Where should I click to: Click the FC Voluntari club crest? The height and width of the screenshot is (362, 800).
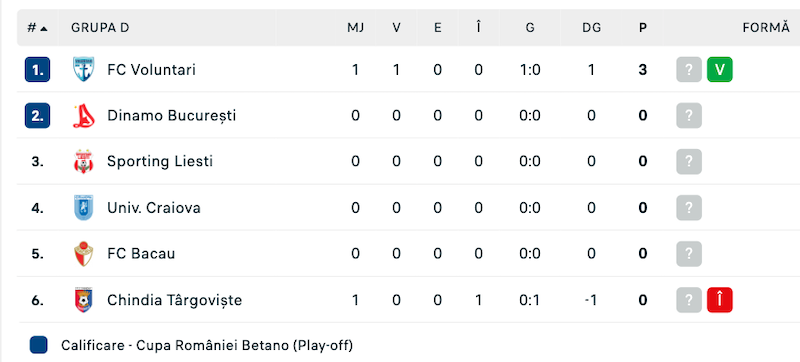coord(83,69)
